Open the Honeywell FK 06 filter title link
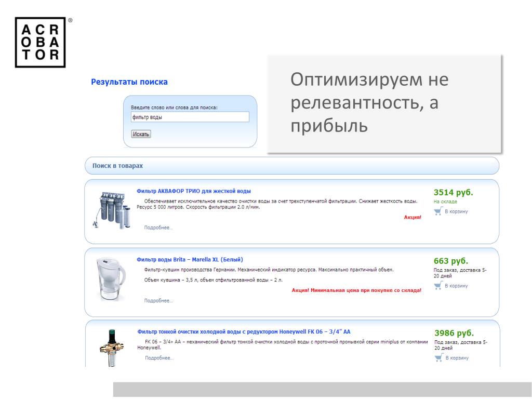 244,331
